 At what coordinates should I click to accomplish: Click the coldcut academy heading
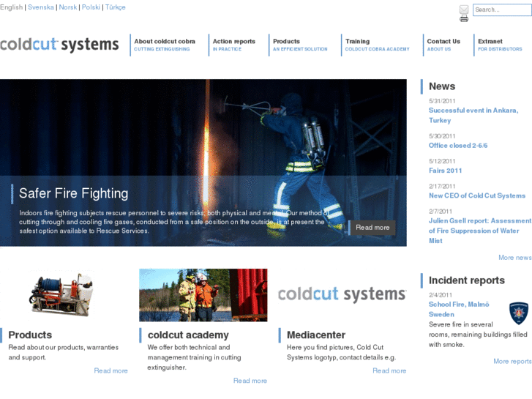coord(188,335)
